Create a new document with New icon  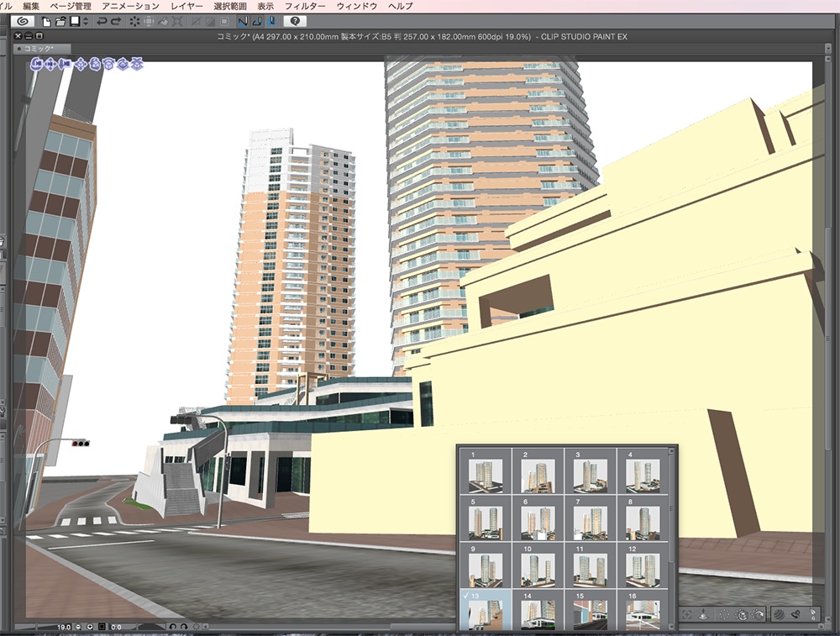[x=46, y=22]
